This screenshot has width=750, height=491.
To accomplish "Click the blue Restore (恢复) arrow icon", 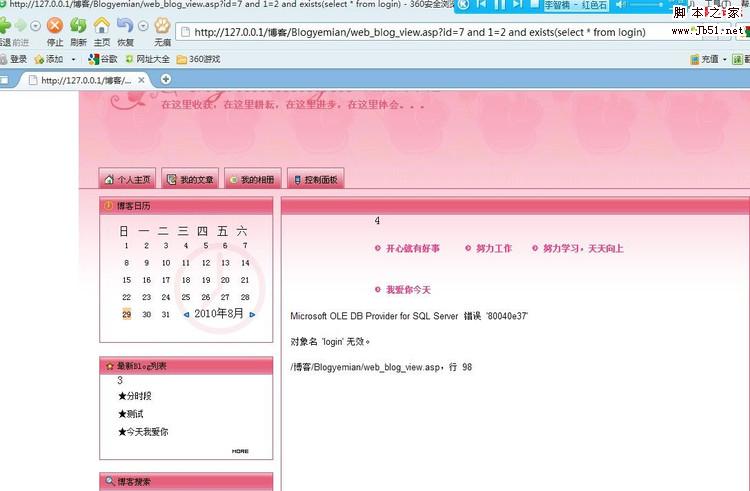I will [x=125, y=25].
